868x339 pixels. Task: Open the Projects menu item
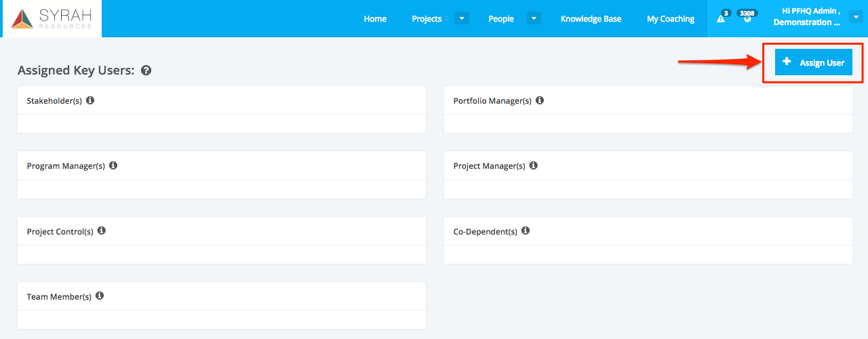(427, 19)
